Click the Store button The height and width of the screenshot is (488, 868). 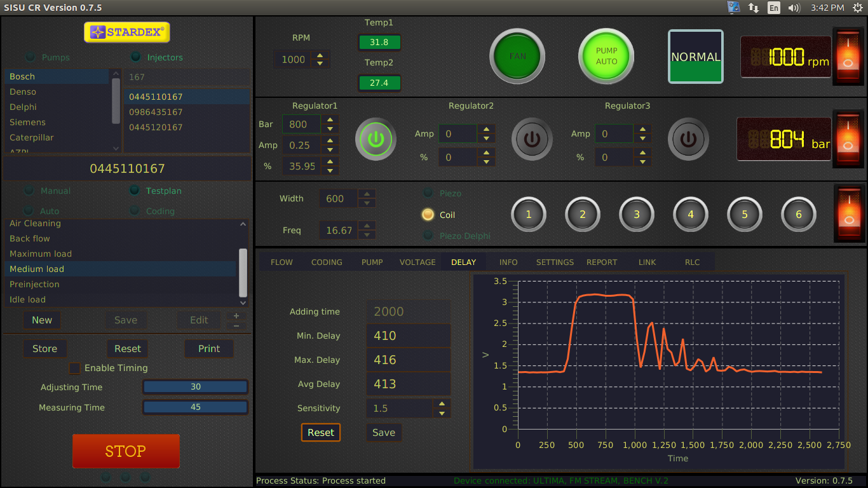point(44,349)
